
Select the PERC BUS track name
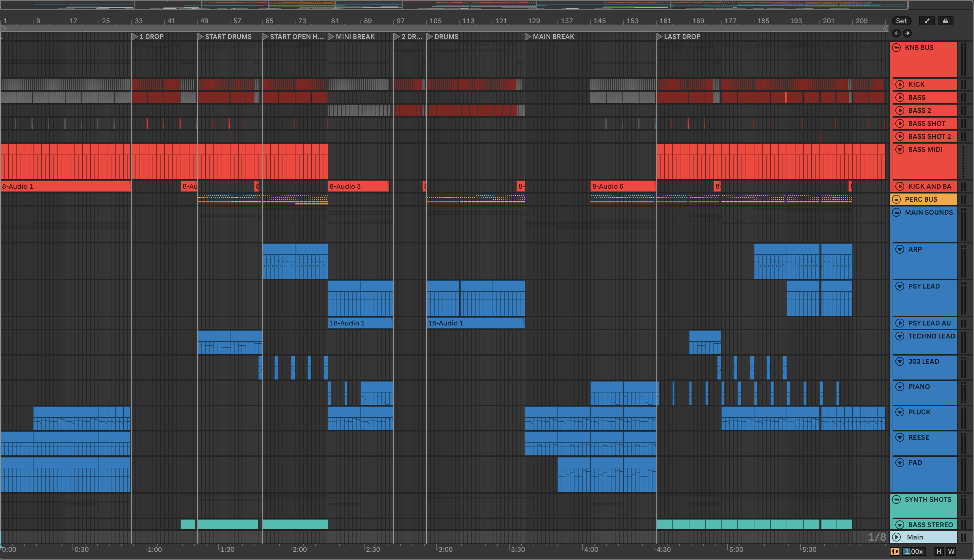coord(921,199)
